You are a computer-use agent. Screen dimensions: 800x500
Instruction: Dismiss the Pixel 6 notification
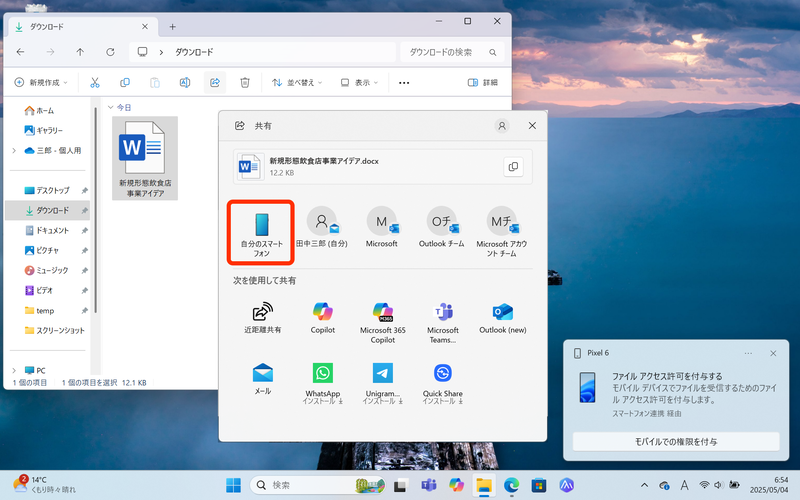(x=773, y=353)
